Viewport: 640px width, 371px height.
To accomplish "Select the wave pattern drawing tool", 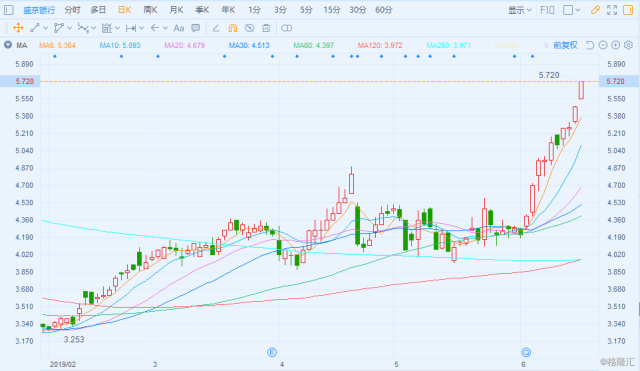I will [x=83, y=28].
